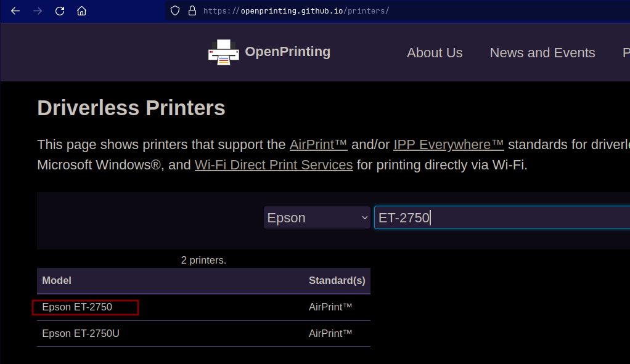This screenshot has width=630, height=364.
Task: Click the '2 printers.' result count
Action: point(203,260)
